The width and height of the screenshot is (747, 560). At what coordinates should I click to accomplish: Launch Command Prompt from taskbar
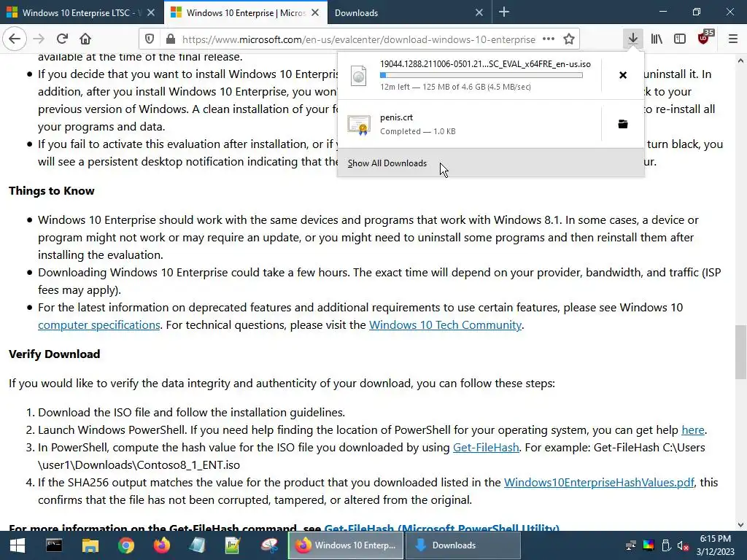click(x=54, y=545)
